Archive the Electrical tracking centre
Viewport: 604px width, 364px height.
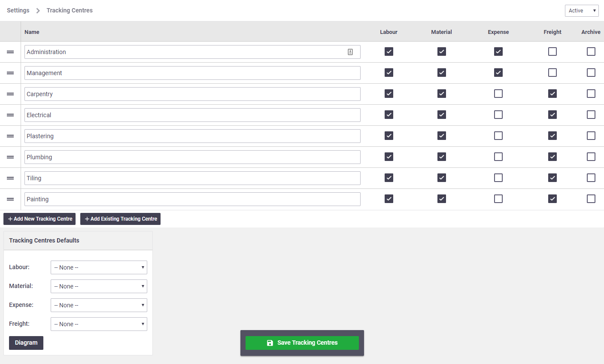(x=591, y=115)
